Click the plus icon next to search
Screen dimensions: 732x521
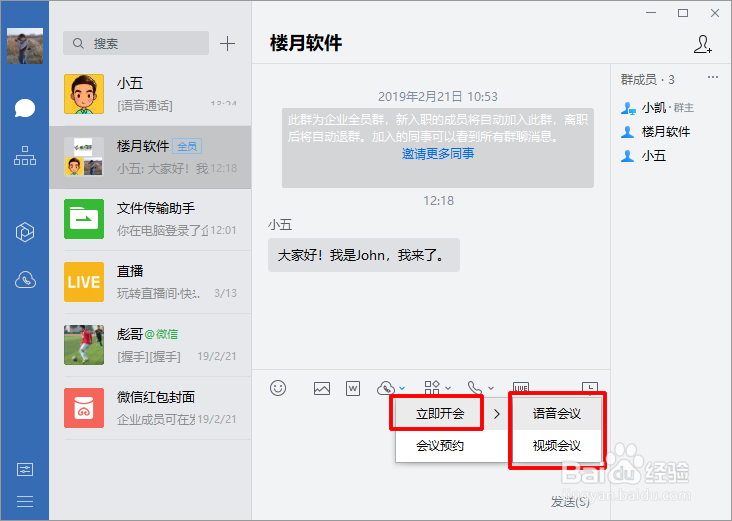coord(227,43)
